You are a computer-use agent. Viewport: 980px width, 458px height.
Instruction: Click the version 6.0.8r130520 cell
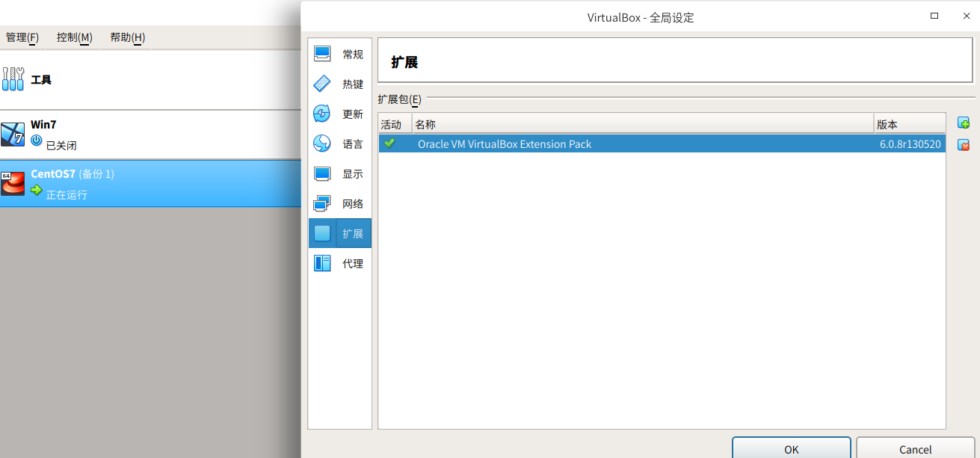click(x=910, y=144)
